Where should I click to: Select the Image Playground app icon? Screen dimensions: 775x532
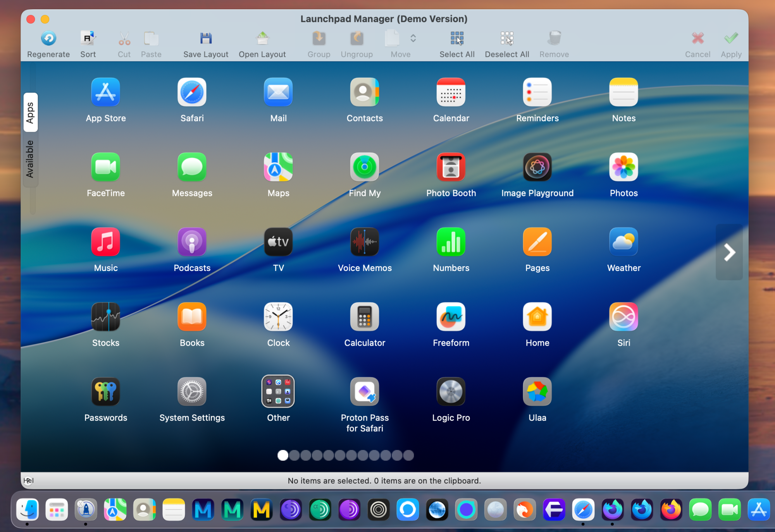click(537, 167)
